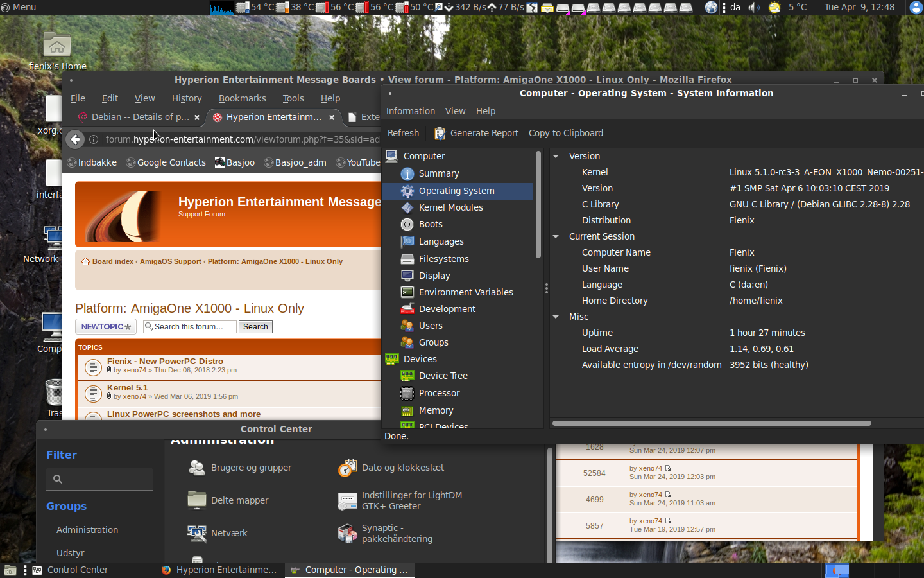Open the Kernel 5.1 forum topic
The image size is (924, 578).
(127, 388)
